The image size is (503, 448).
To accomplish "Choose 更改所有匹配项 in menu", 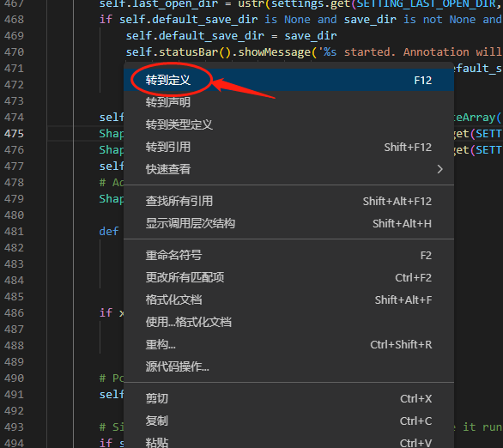I will pyautogui.click(x=288, y=277).
